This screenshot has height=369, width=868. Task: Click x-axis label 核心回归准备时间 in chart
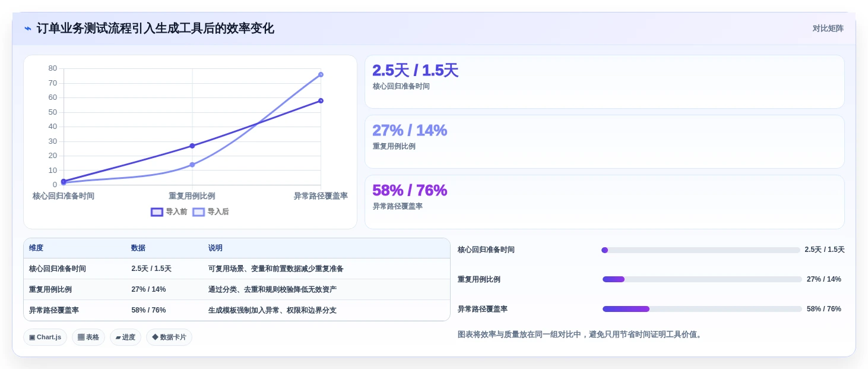pyautogui.click(x=64, y=196)
